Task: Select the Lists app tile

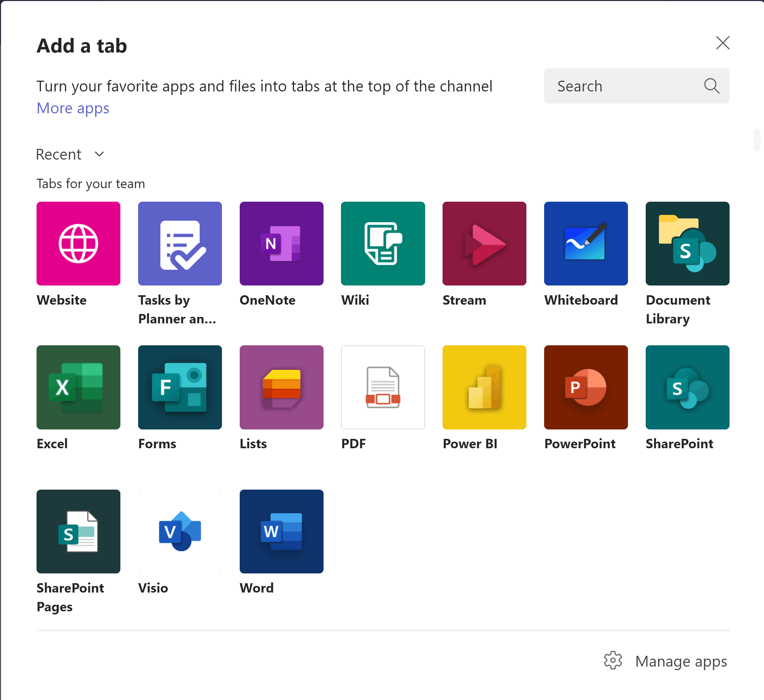Action: (x=281, y=387)
